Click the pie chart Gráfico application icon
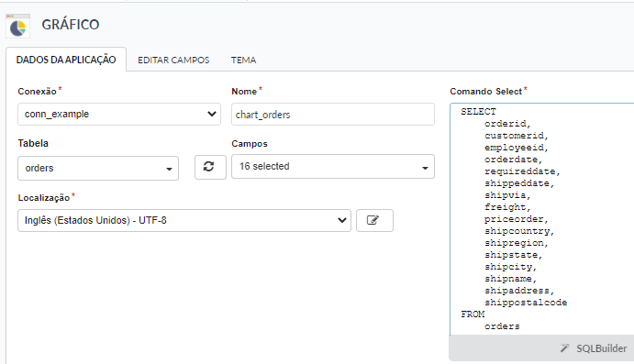Screen dimensions: 634x364 point(17,27)
